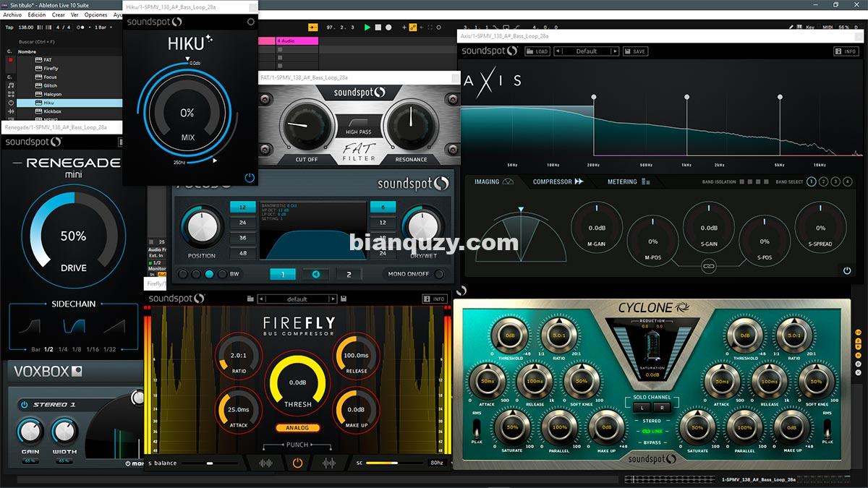Click the Axis M-GAIN knob
The height and width of the screenshot is (488, 868).
597,228
